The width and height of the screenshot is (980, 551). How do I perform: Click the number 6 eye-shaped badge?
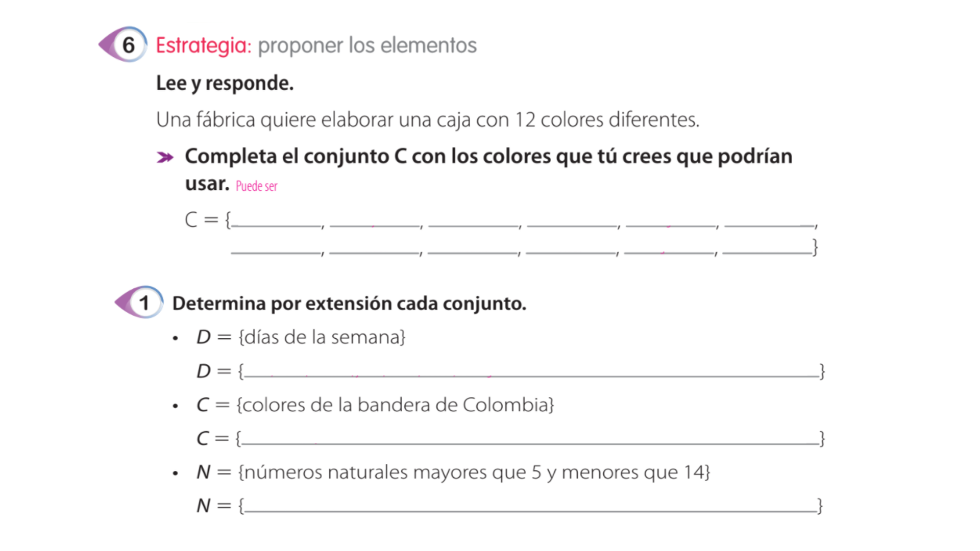coord(123,44)
